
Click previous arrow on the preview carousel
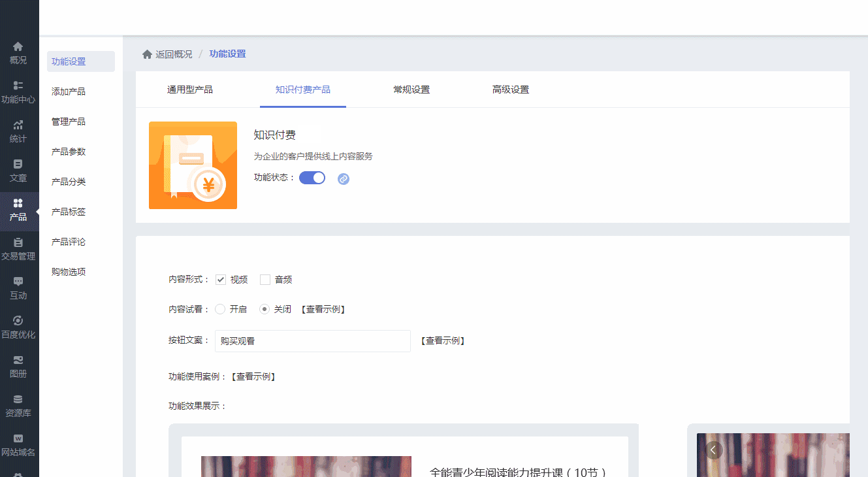[x=714, y=450]
